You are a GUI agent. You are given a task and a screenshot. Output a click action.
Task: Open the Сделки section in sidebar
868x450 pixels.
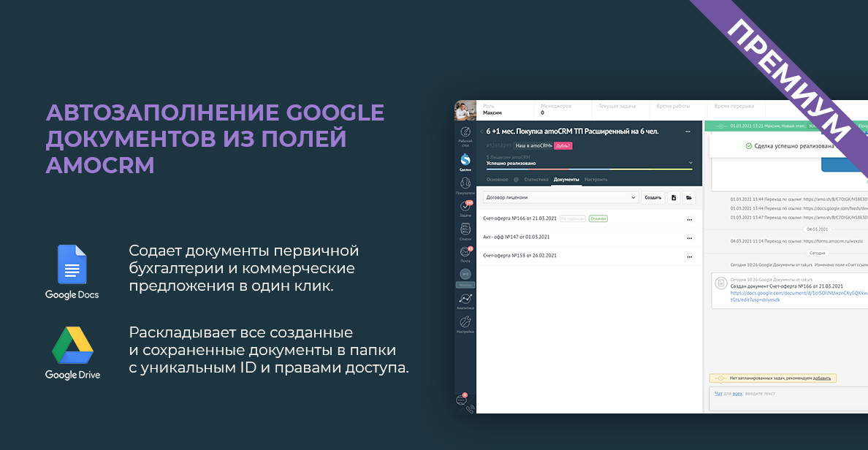(465, 161)
